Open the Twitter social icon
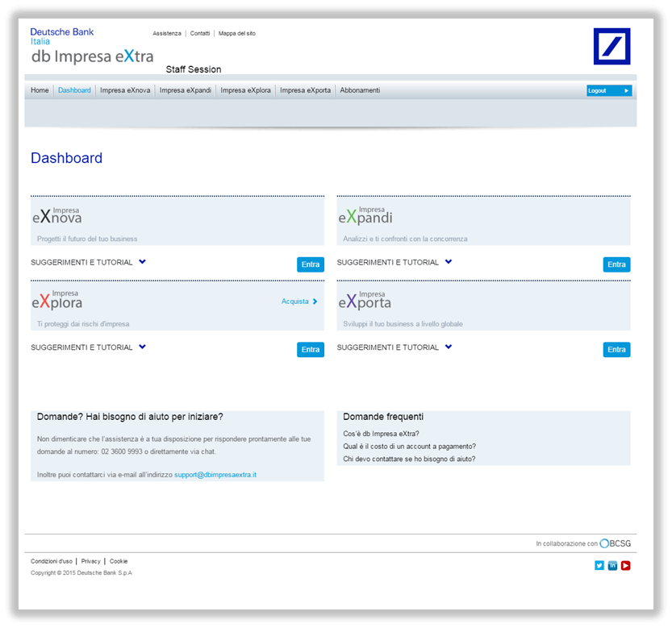Image resolution: width=672 pixels, height=628 pixels. tap(599, 565)
